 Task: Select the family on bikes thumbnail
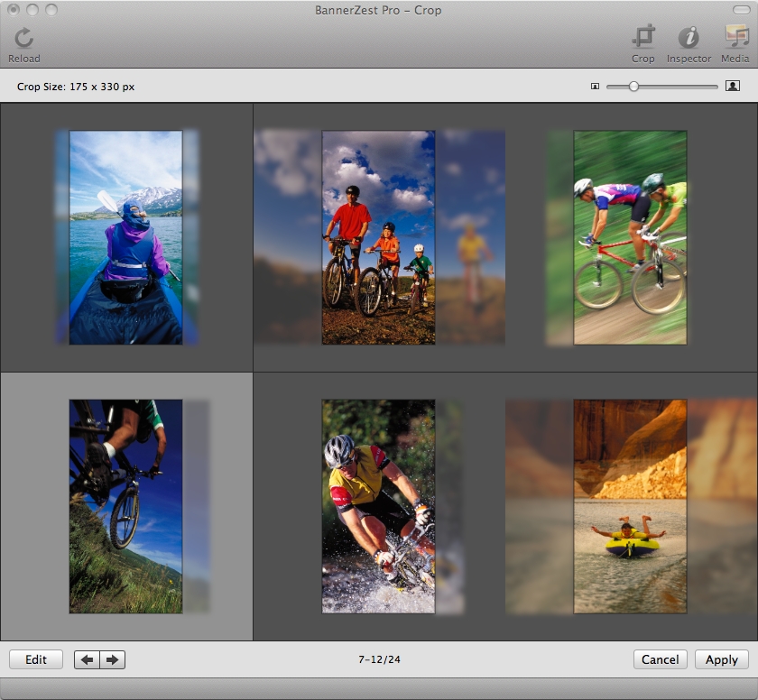[x=378, y=237]
